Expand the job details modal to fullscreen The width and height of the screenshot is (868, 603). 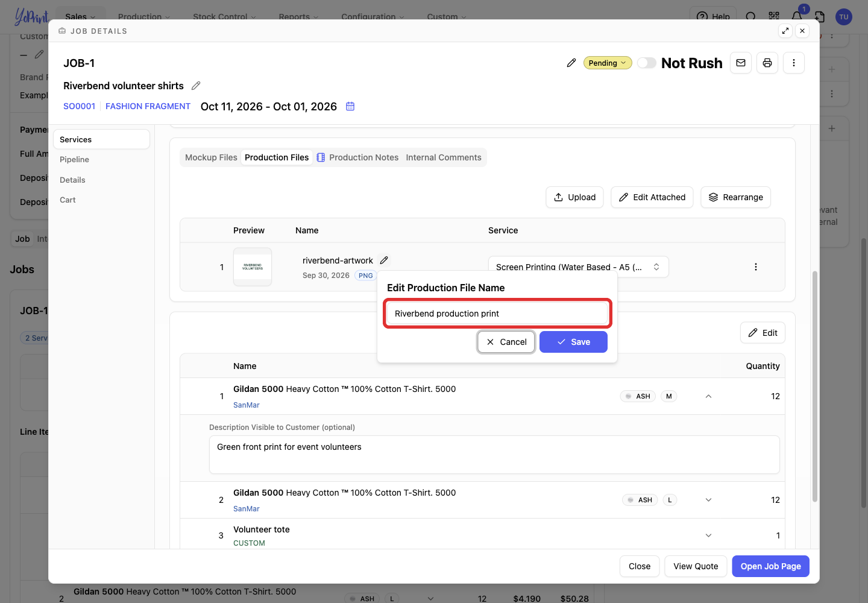click(x=785, y=31)
